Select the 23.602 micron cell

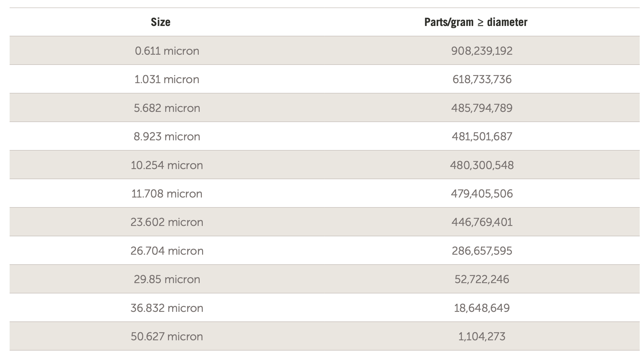(167, 222)
